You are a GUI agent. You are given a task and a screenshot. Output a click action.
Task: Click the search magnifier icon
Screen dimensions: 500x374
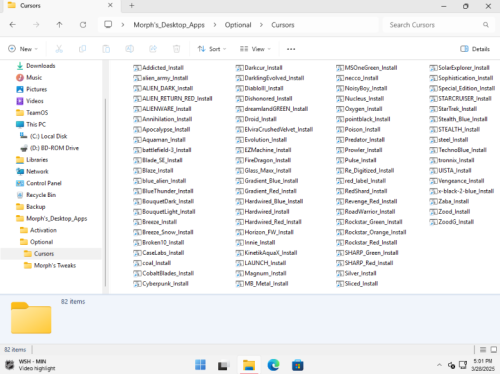pyautogui.click(x=486, y=25)
